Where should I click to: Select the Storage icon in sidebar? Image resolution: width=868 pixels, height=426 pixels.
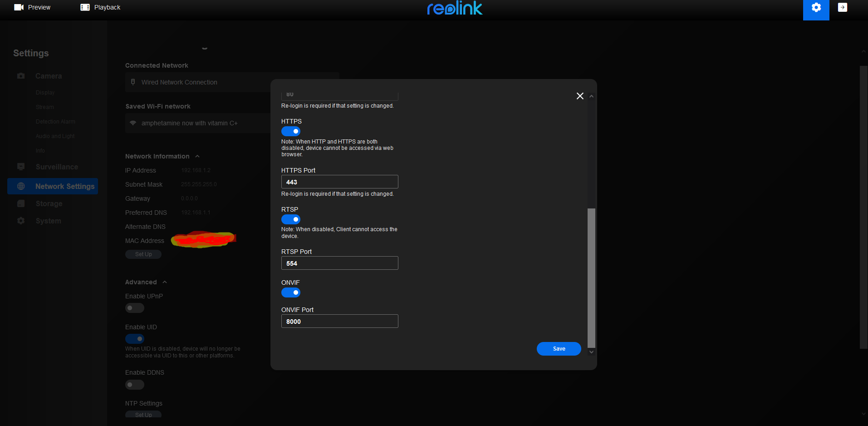[21, 203]
